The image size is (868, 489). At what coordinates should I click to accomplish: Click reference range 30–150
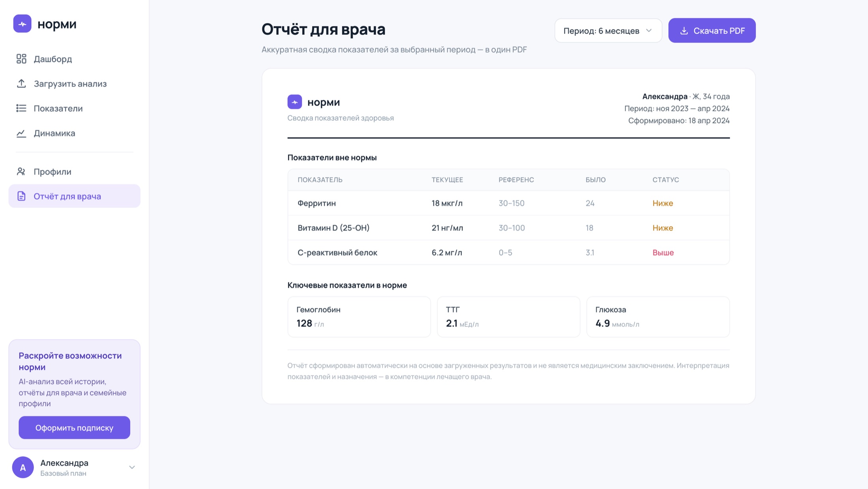coord(511,203)
